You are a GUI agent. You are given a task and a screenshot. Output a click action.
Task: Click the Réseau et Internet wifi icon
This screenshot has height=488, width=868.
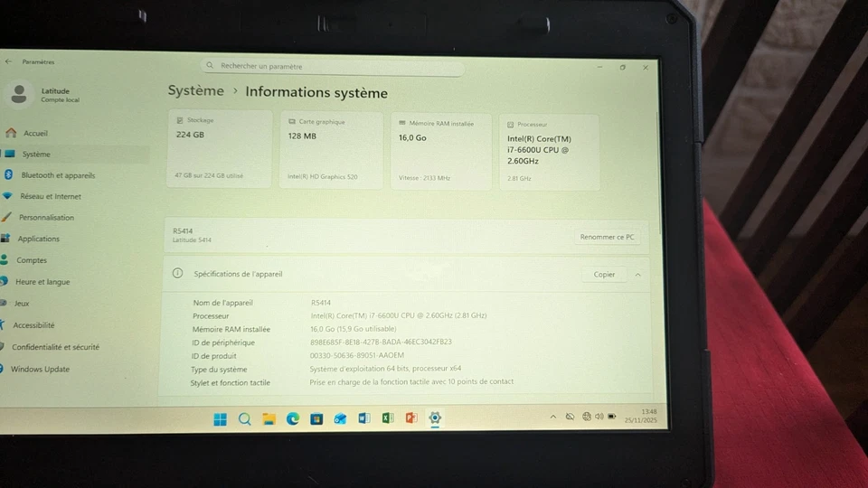[7, 196]
